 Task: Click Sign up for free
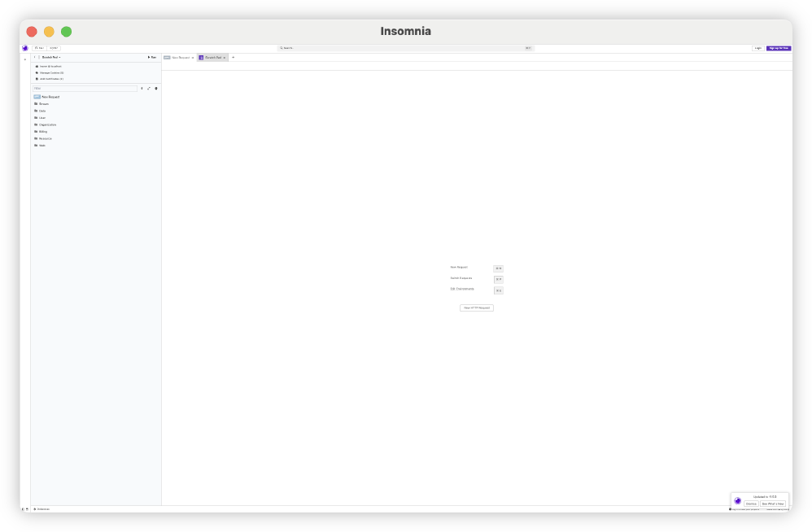click(x=779, y=48)
